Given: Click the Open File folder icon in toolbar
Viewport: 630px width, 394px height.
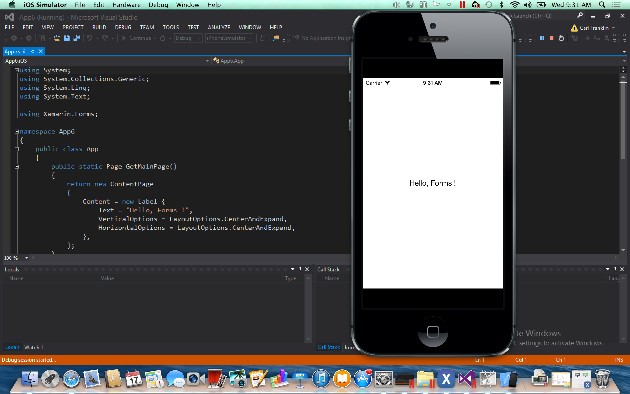Looking at the screenshot, I should coord(57,38).
